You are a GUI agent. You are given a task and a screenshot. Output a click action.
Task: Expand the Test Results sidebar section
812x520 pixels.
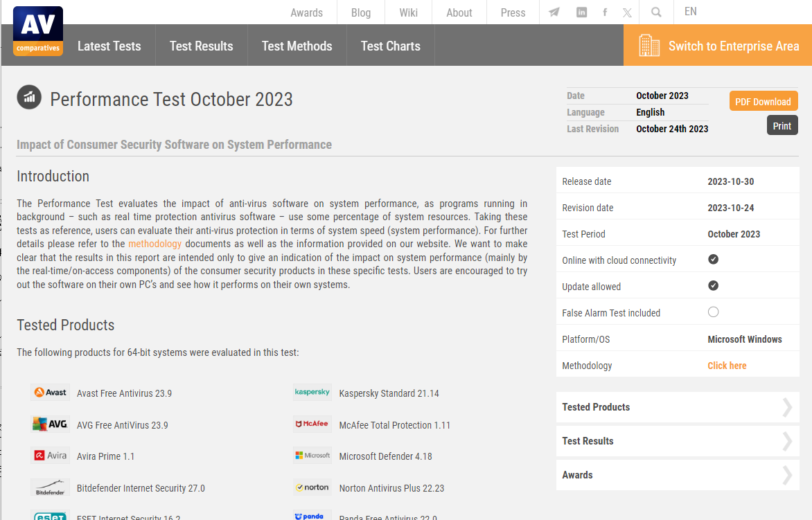click(x=678, y=441)
